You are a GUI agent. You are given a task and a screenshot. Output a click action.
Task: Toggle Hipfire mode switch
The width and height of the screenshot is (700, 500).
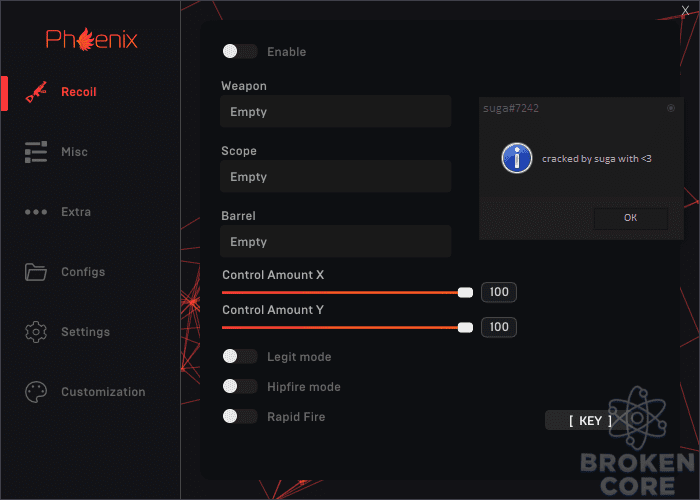pos(240,386)
